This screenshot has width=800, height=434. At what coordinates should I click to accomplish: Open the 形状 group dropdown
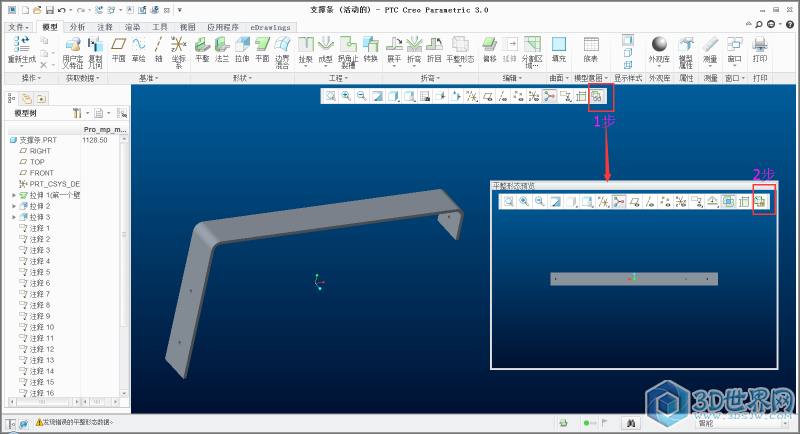click(242, 78)
